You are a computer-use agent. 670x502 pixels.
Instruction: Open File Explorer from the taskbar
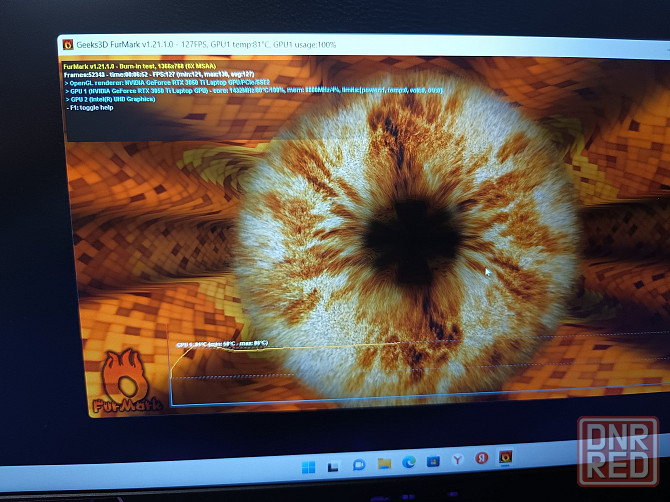click(384, 463)
